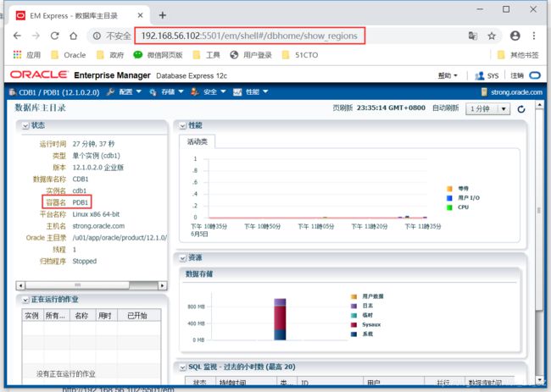551x392 pixels.
Task: Click the 企业版 edition link
Action: 114,168
